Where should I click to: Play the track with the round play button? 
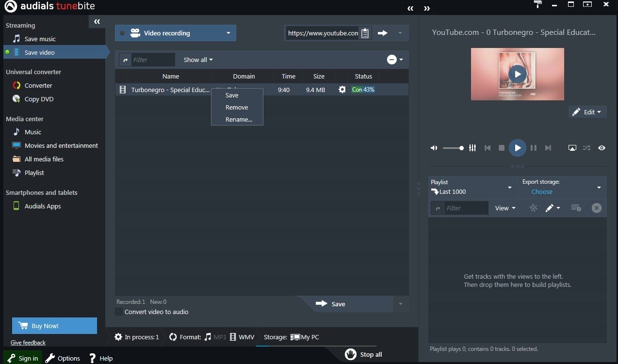tap(518, 148)
